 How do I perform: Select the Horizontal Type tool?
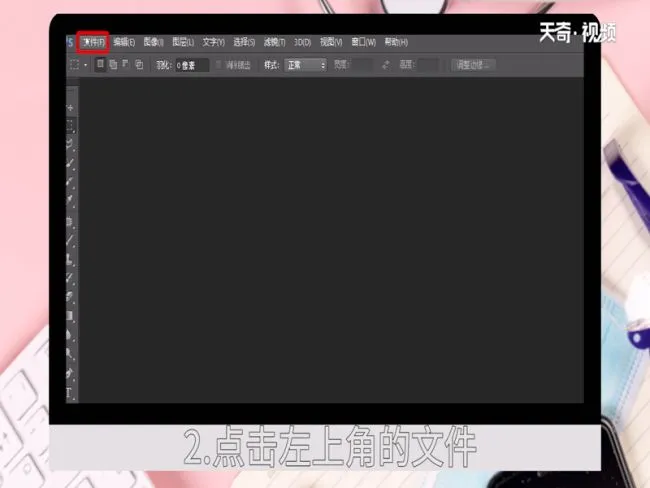[x=71, y=393]
